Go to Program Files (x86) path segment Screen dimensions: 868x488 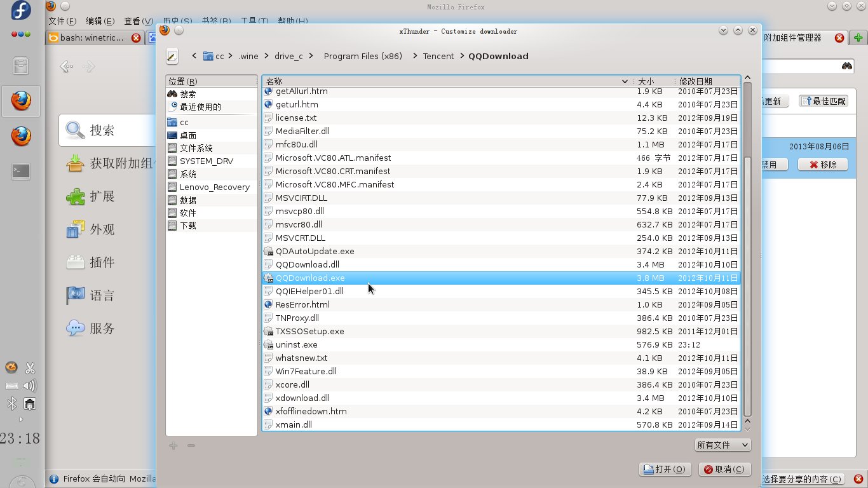(363, 56)
